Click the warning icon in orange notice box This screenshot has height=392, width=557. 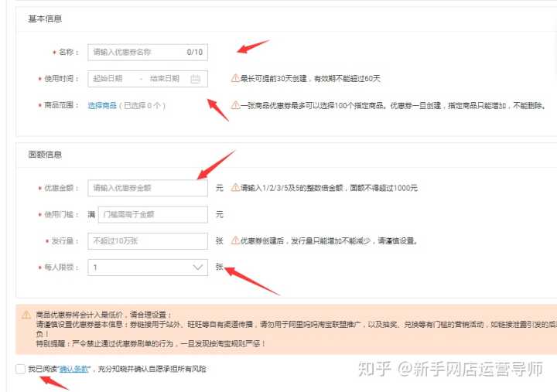(x=26, y=315)
